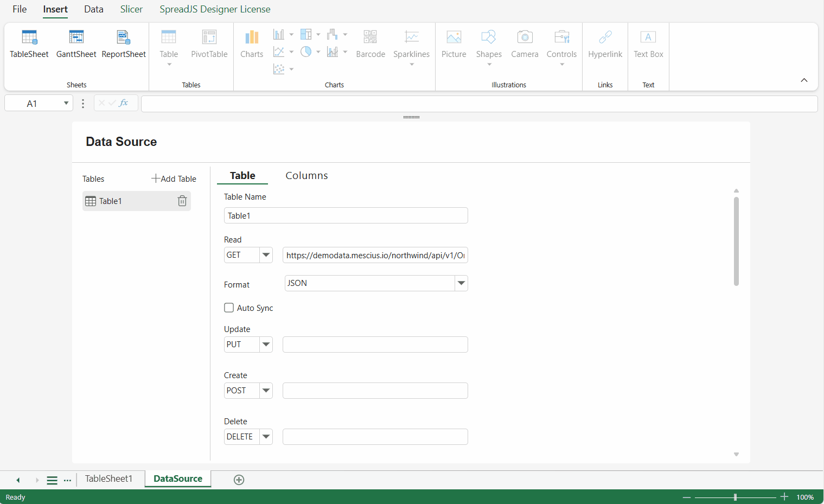Insert a ReportSheet
Image resolution: width=824 pixels, height=504 pixels.
pyautogui.click(x=124, y=44)
